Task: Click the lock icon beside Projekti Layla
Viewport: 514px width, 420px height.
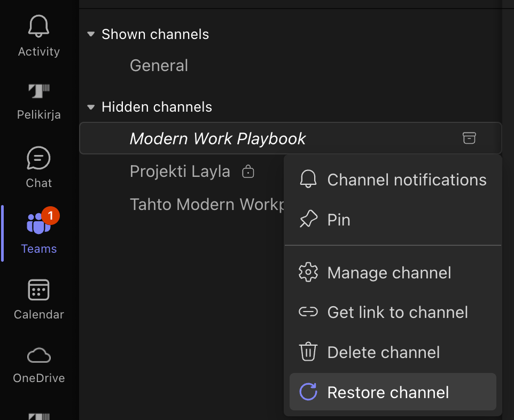Action: pyautogui.click(x=247, y=172)
